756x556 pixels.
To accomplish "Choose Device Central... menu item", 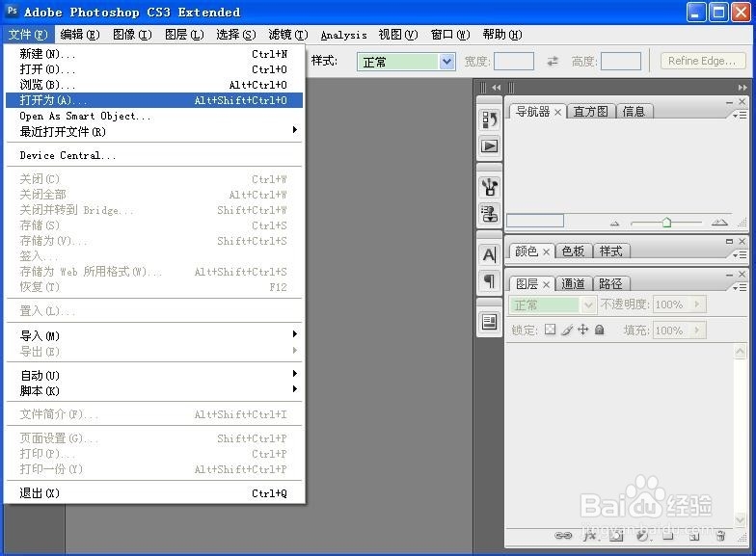I will [154, 155].
